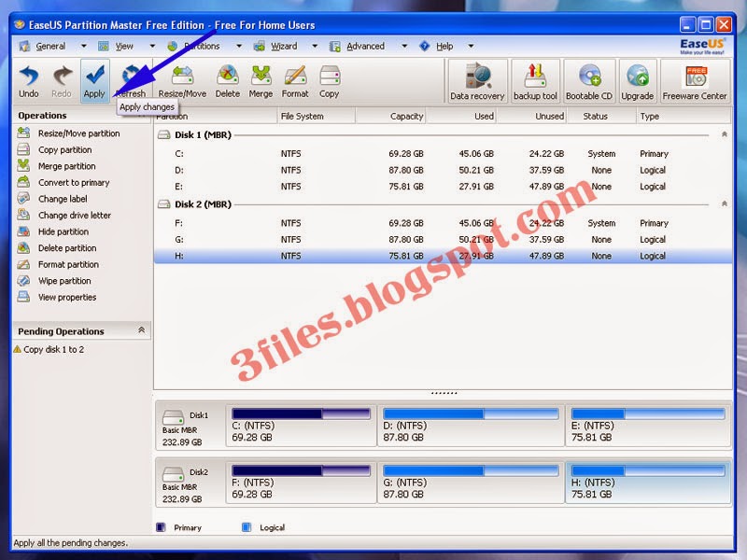The height and width of the screenshot is (560, 747).
Task: Choose Merge partition in Operations panel
Action: click(57, 166)
